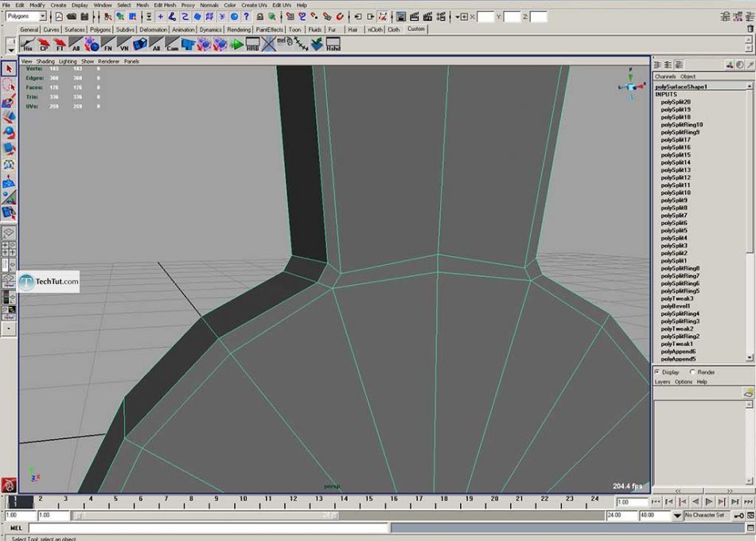Click the His shelf button
Image resolution: width=756 pixels, height=541 pixels.
click(28, 45)
